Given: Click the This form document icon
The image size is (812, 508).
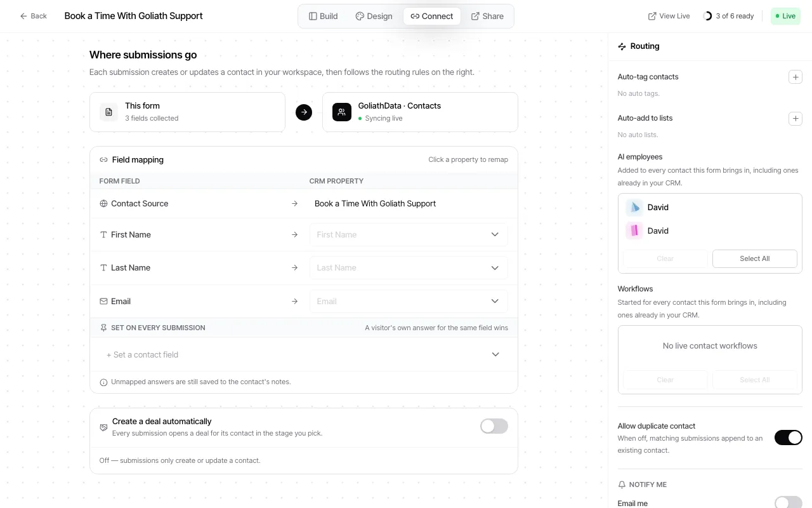Looking at the screenshot, I should tap(108, 112).
